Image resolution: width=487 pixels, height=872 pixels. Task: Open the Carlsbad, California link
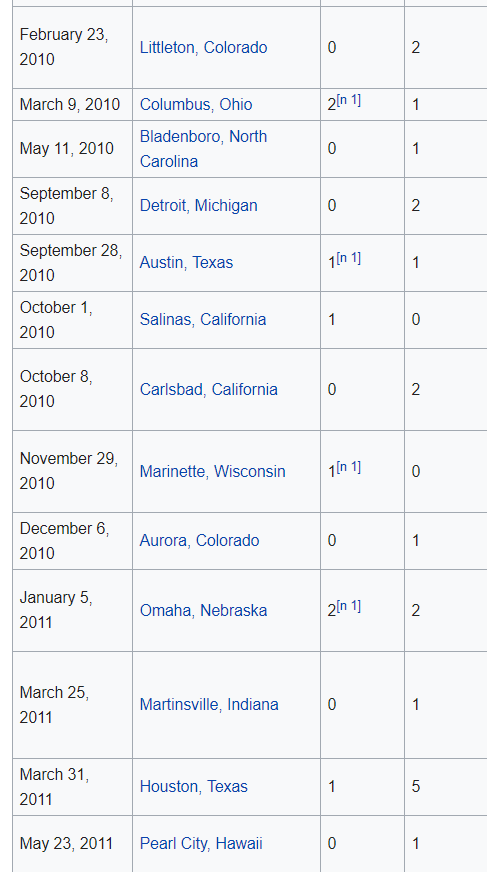[208, 389]
